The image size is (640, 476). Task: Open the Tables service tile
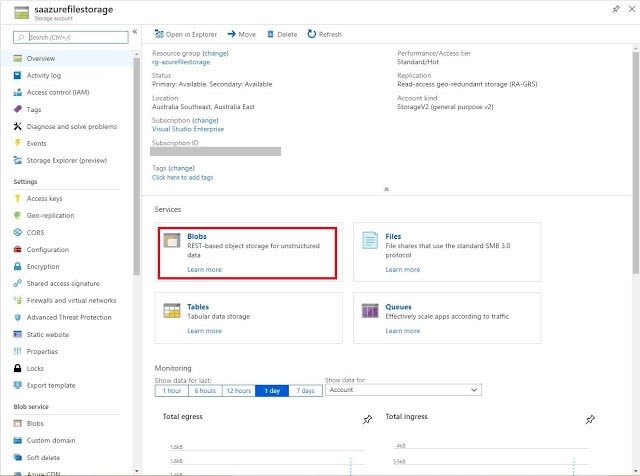249,318
